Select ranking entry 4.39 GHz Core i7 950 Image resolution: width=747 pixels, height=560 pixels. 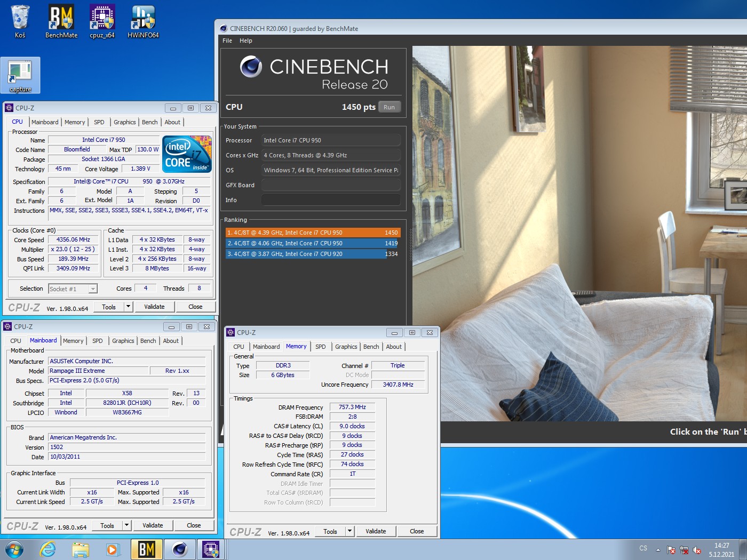(x=313, y=233)
